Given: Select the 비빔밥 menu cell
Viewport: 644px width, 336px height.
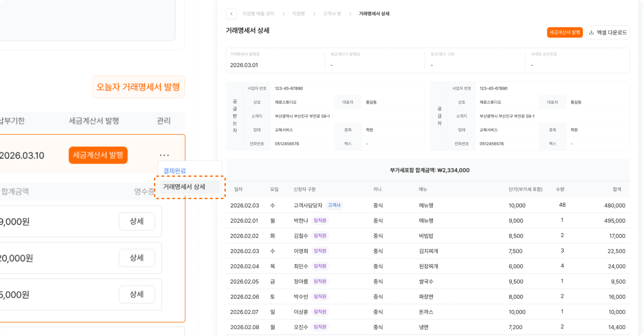Looking at the screenshot, I should coord(426,236).
